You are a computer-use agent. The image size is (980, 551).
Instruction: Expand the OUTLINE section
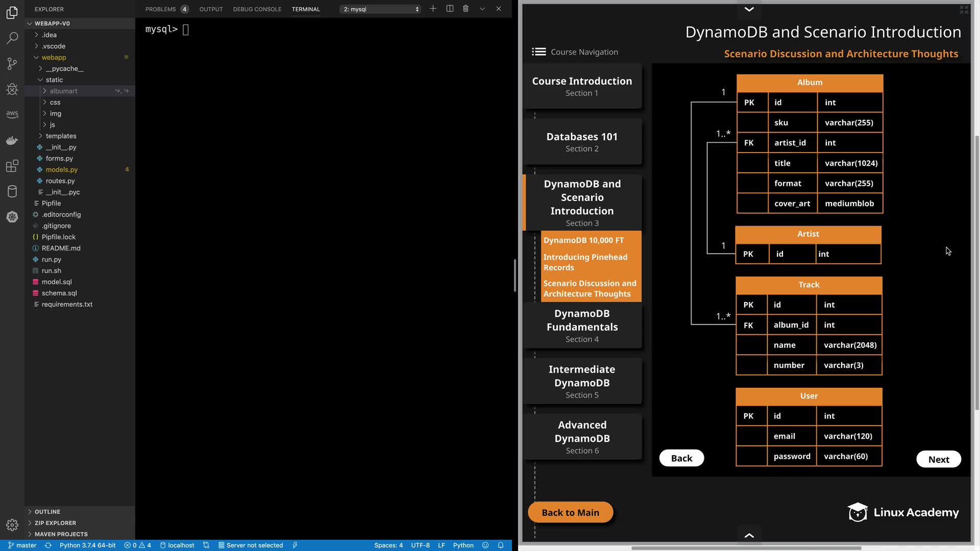[47, 512]
